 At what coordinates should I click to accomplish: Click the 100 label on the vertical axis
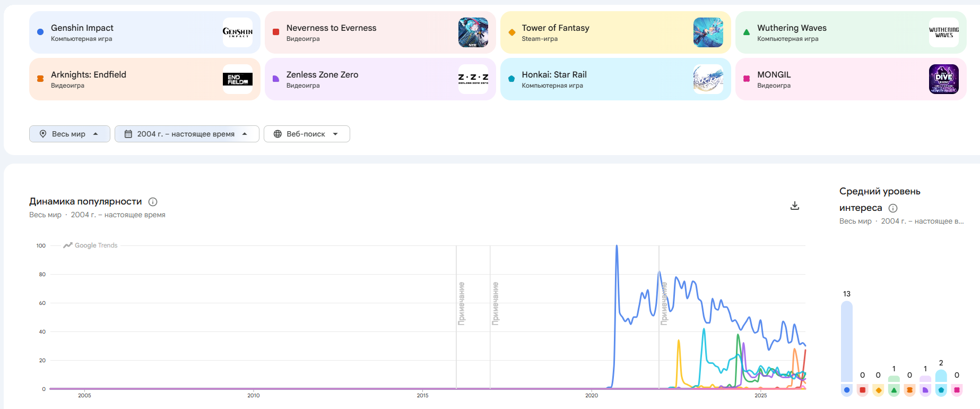point(41,245)
